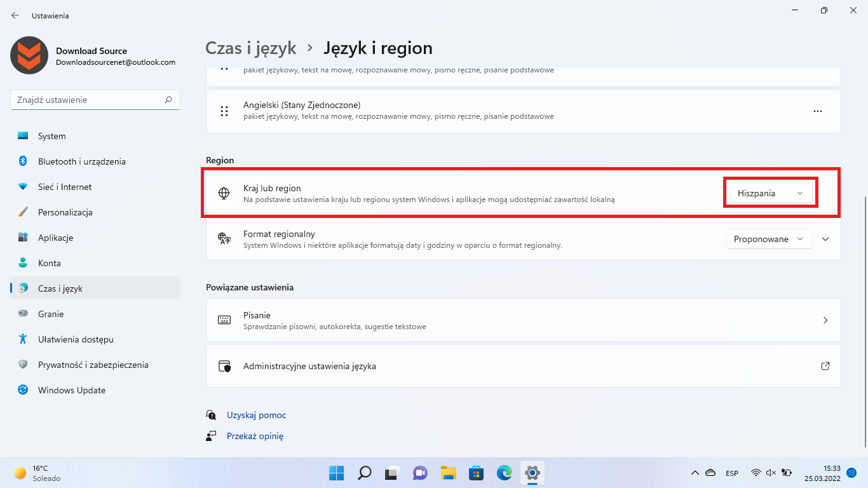Viewport: 868px width, 488px height.
Task: Show hidden tray icons chevron
Action: pos(695,473)
